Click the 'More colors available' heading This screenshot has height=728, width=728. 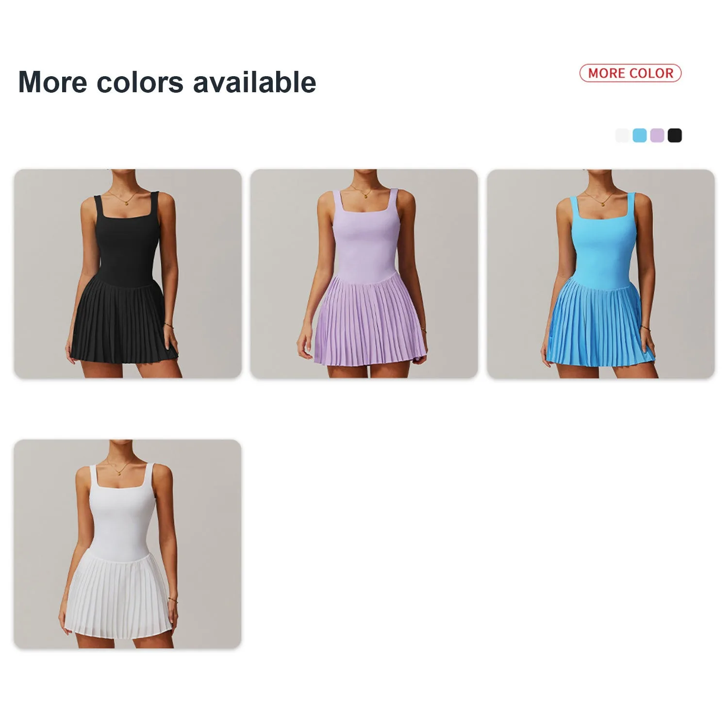coord(167,82)
